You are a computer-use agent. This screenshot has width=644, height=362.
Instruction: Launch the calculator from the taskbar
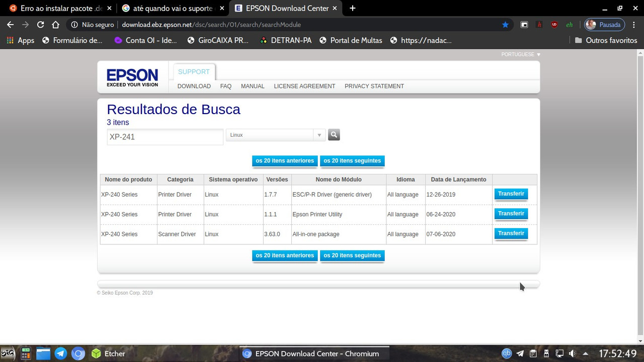(x=26, y=353)
